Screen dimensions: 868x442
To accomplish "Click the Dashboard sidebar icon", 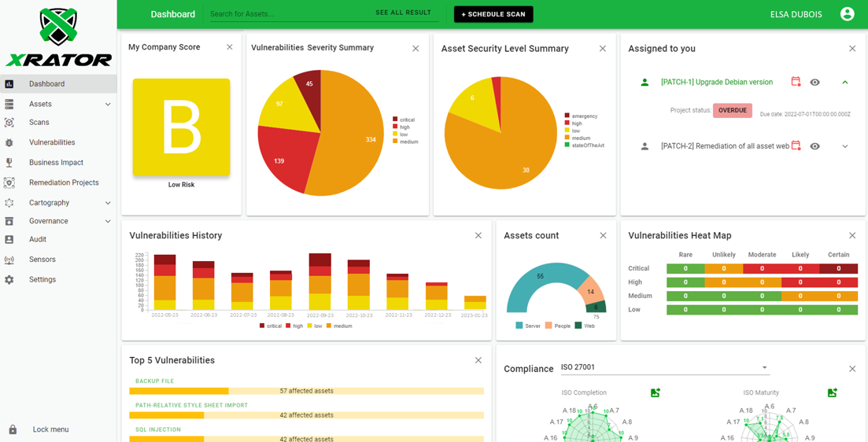I will (9, 84).
